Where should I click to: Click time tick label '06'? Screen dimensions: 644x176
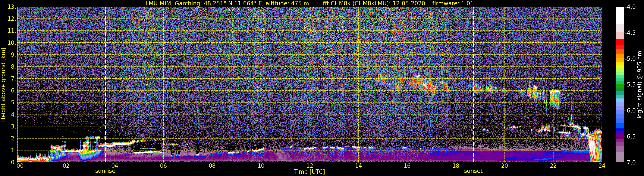coord(163,166)
